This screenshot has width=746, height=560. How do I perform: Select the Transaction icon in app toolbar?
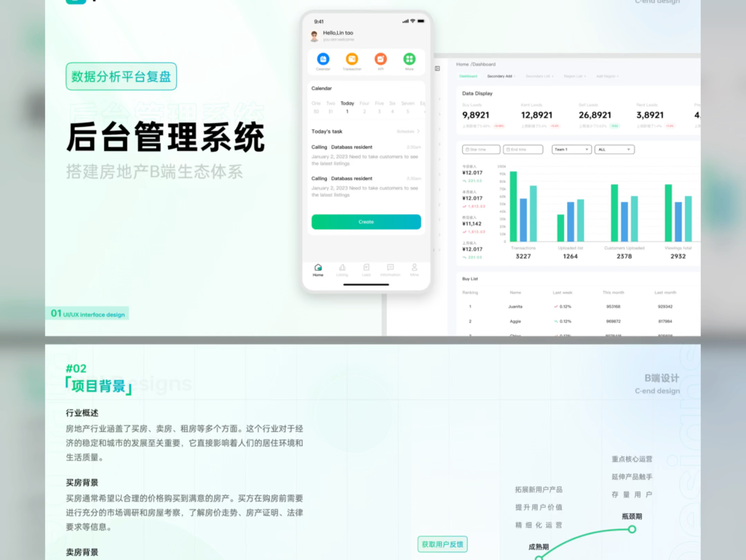[x=350, y=59]
